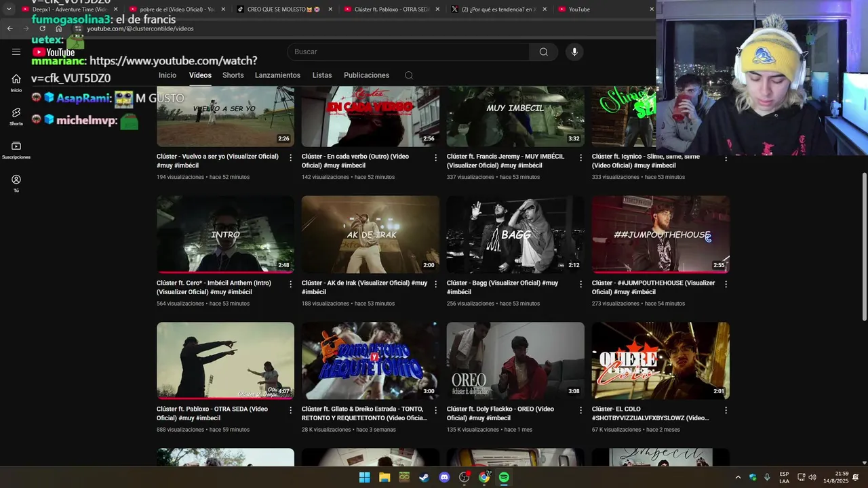Open options for Imbécil Anthem Intro video
The width and height of the screenshot is (868, 488).
(x=291, y=284)
